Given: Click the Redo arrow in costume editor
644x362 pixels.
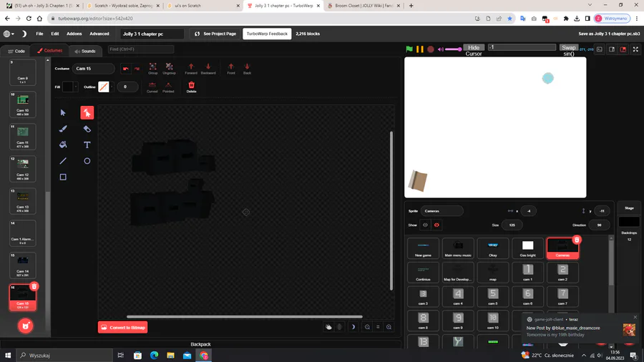Looking at the screenshot, I should coord(137,69).
